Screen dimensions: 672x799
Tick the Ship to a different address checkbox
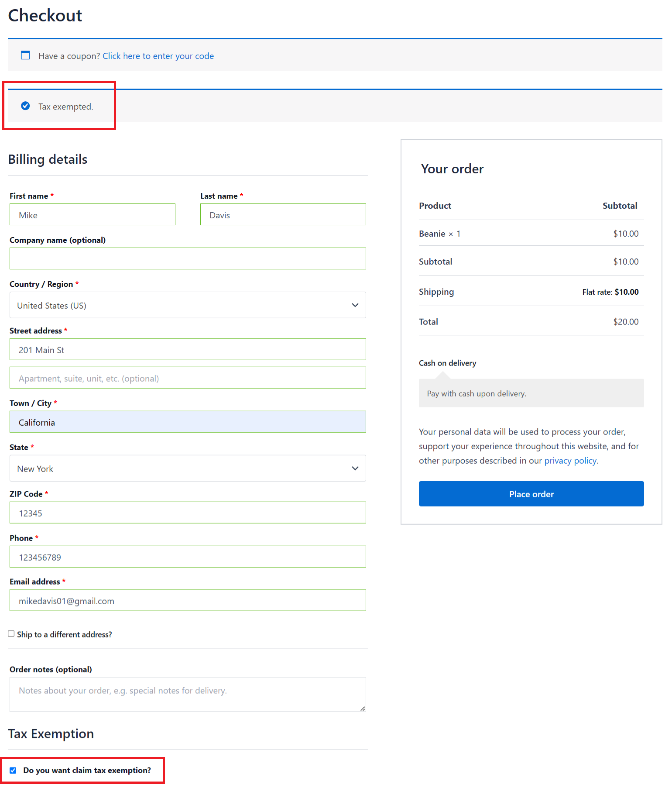[x=11, y=634]
